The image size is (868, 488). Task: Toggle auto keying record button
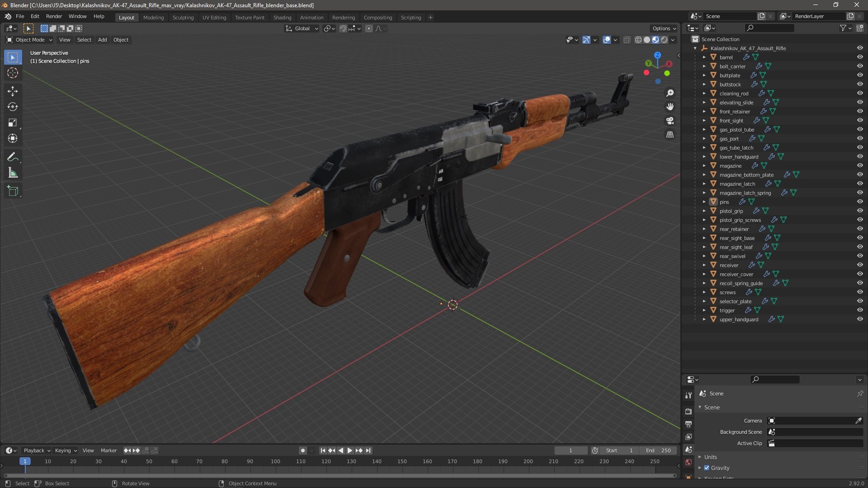point(303,450)
